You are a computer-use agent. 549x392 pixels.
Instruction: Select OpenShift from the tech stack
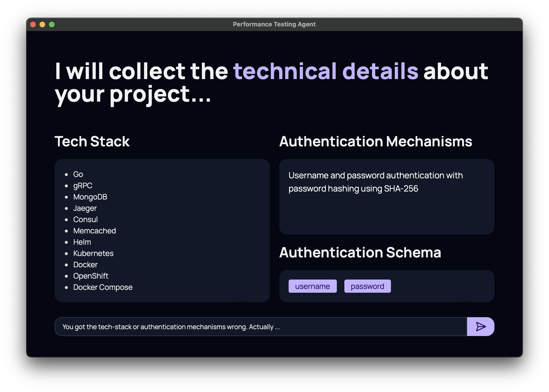tap(91, 276)
